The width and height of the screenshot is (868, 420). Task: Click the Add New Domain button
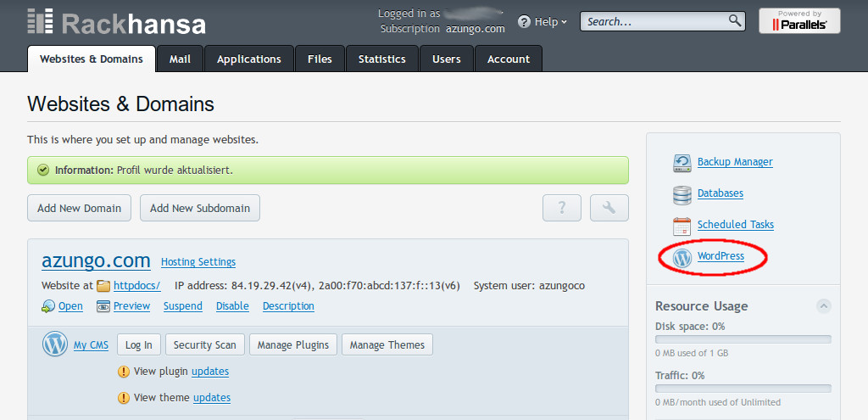pyautogui.click(x=79, y=209)
